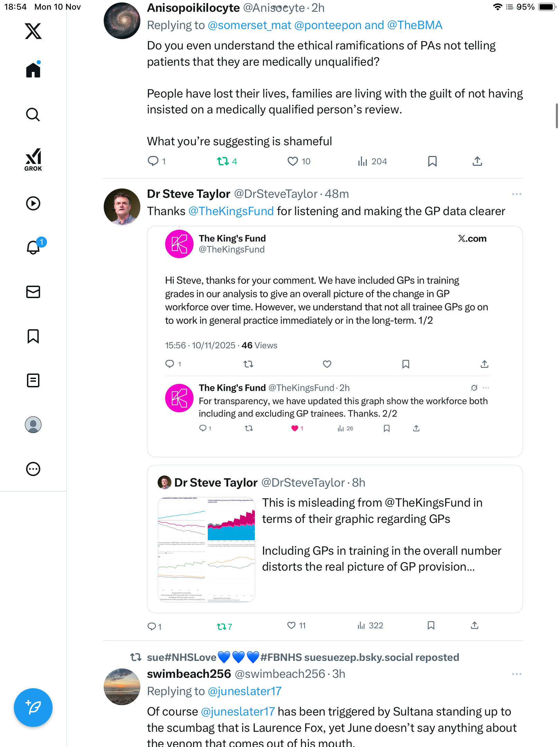Open the @juneslater17 reply link
This screenshot has height=747, width=560.
click(x=245, y=691)
